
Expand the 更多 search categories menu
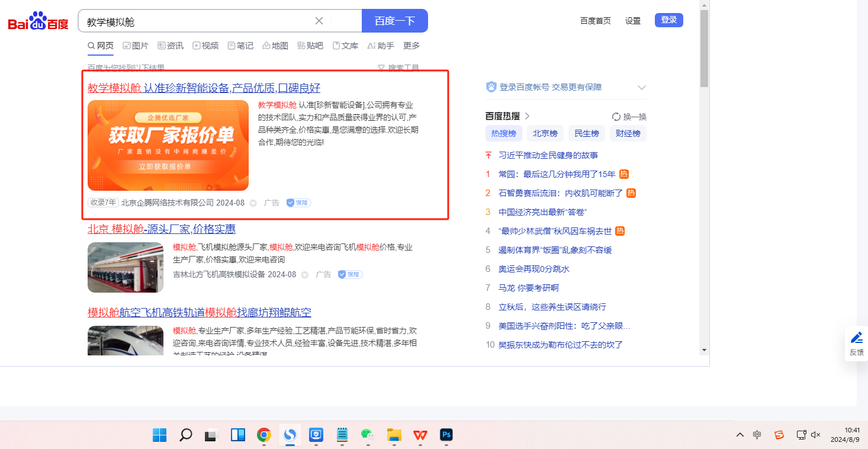412,46
